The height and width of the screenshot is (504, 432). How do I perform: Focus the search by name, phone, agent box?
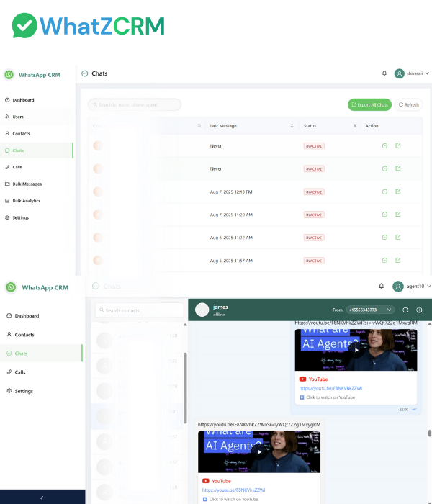[x=135, y=104]
